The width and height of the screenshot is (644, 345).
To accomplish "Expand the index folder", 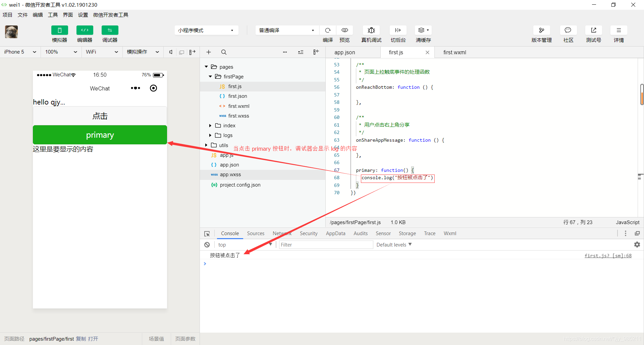I will coord(210,126).
